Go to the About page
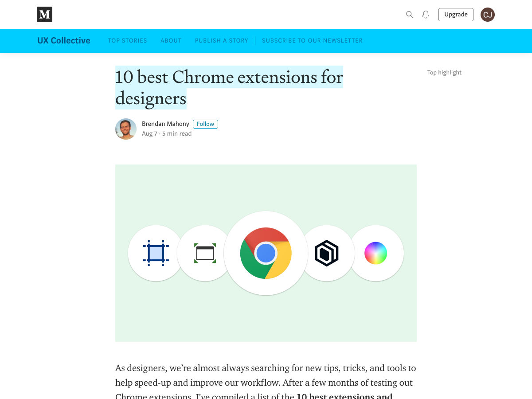532x399 pixels. point(171,40)
